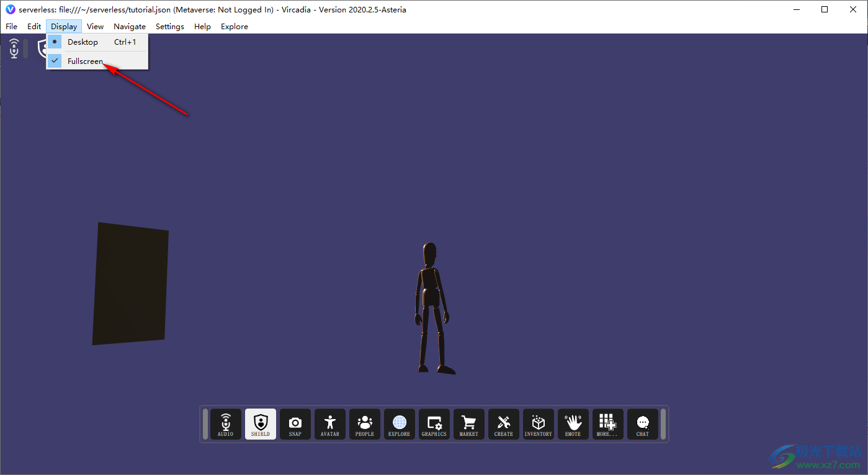
Task: Open the Explore globe icon
Action: (x=400, y=424)
